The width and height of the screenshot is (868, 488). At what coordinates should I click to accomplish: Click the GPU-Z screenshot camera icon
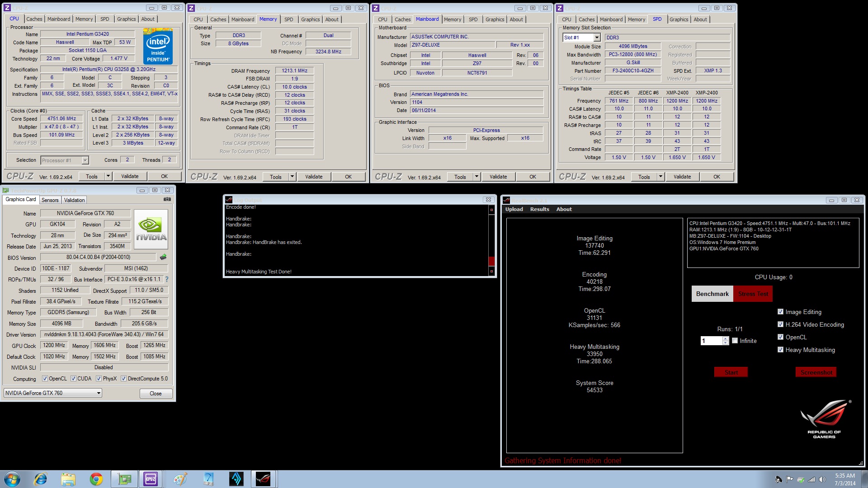click(167, 199)
